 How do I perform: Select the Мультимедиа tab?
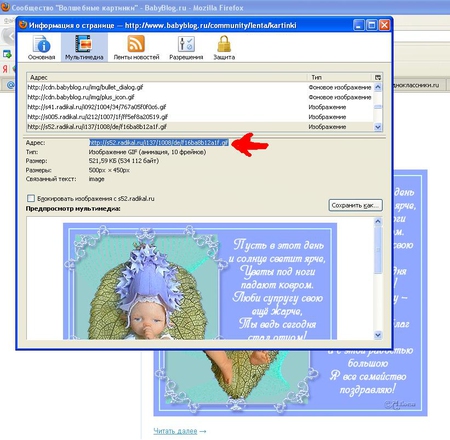tap(84, 48)
